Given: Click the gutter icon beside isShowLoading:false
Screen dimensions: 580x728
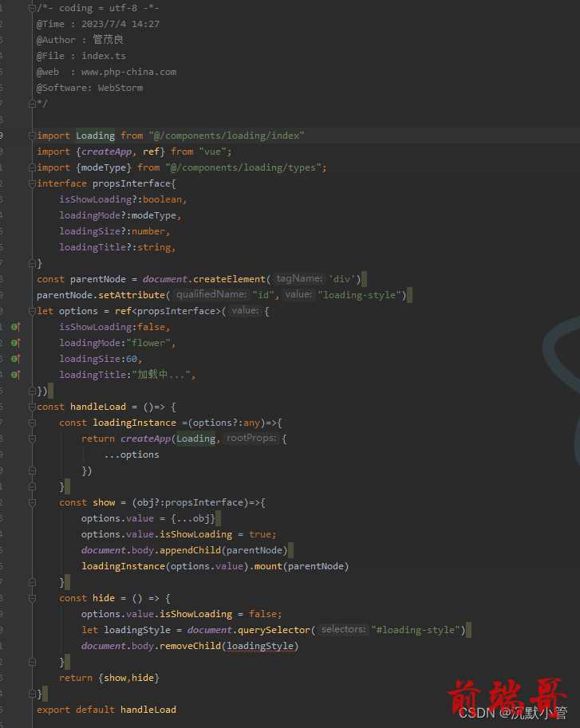Looking at the screenshot, I should click(x=15, y=327).
